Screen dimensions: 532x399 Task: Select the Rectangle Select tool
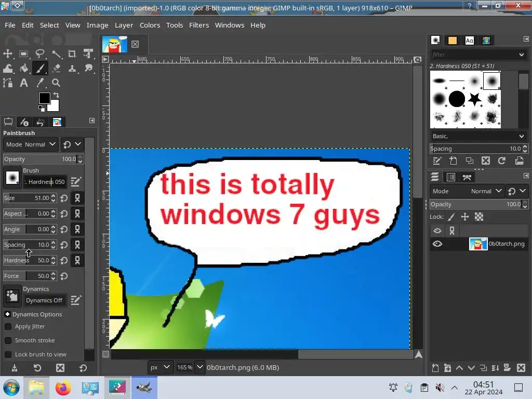(24, 54)
